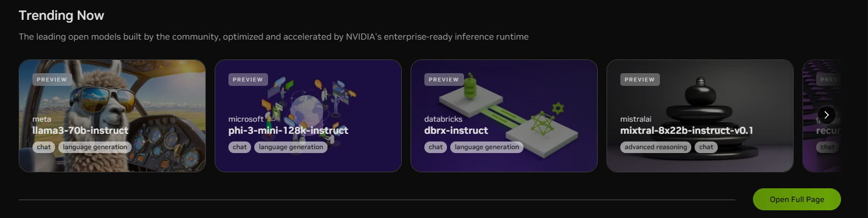Click PREVIEW badge on mixtral card
This screenshot has height=218, width=868.
[x=640, y=80]
